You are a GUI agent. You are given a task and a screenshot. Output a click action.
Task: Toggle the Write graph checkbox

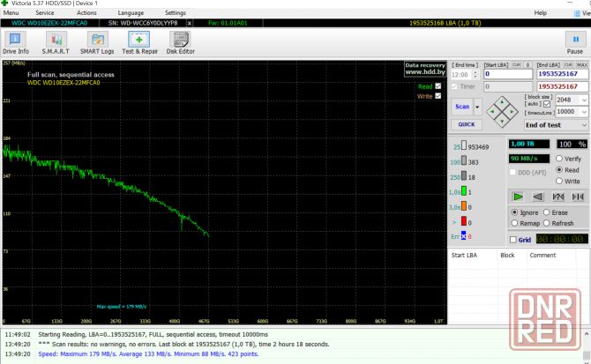[x=438, y=96]
